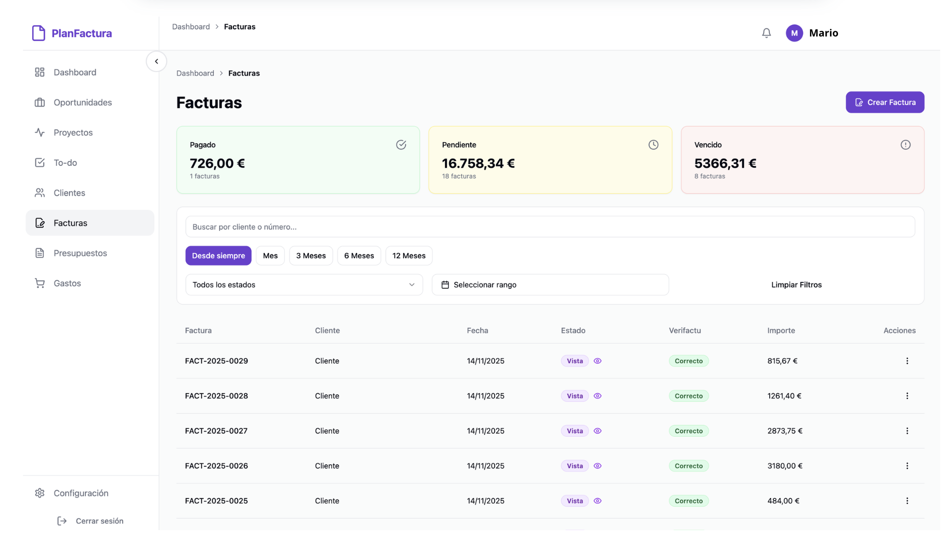The image size is (947, 560).
Task: Click Limpiar Filtros
Action: click(796, 285)
